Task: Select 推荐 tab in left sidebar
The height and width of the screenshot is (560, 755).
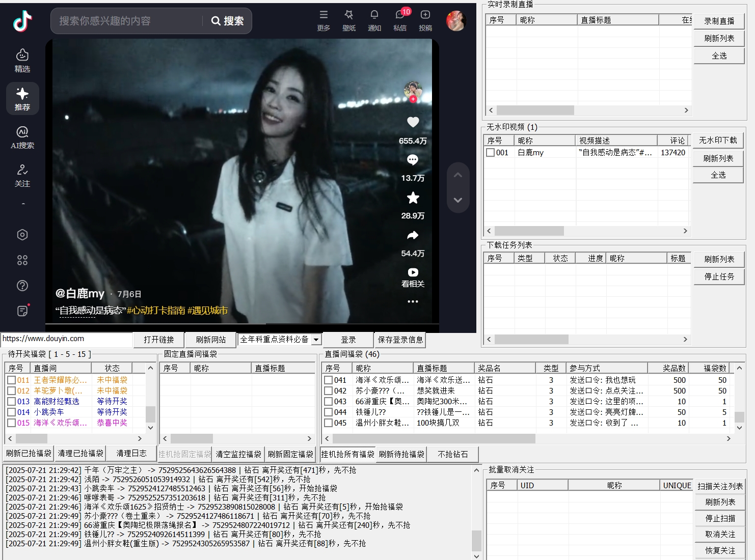Action: [22, 98]
